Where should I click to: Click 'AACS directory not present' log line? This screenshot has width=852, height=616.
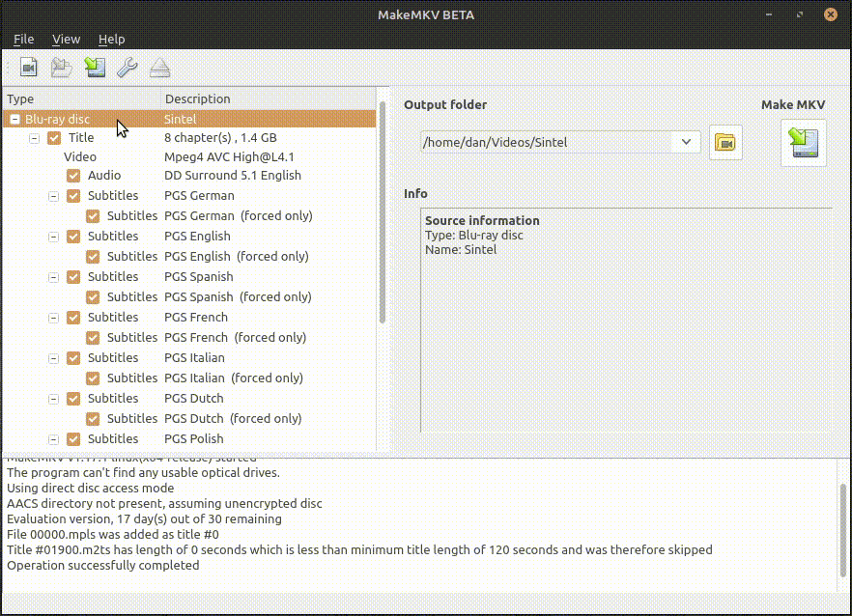(164, 504)
